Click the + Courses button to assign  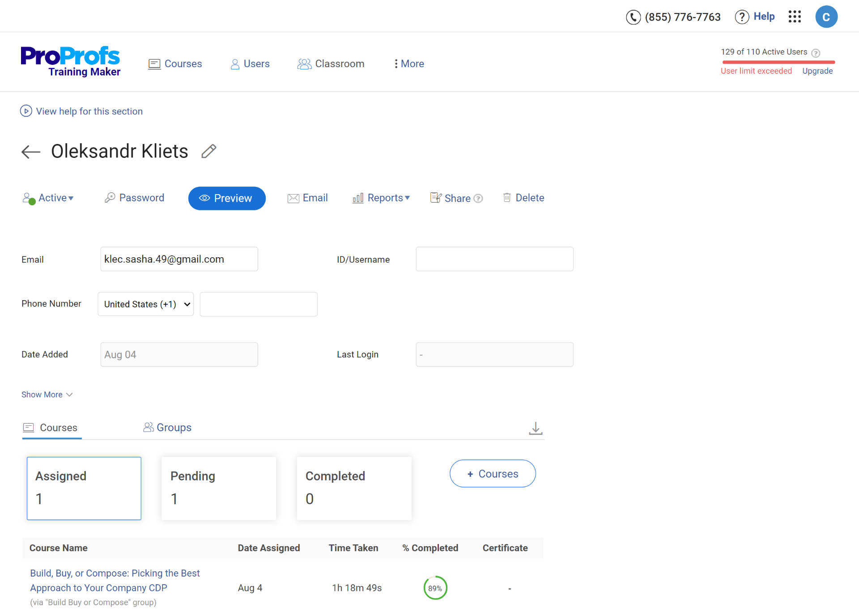[x=493, y=473]
